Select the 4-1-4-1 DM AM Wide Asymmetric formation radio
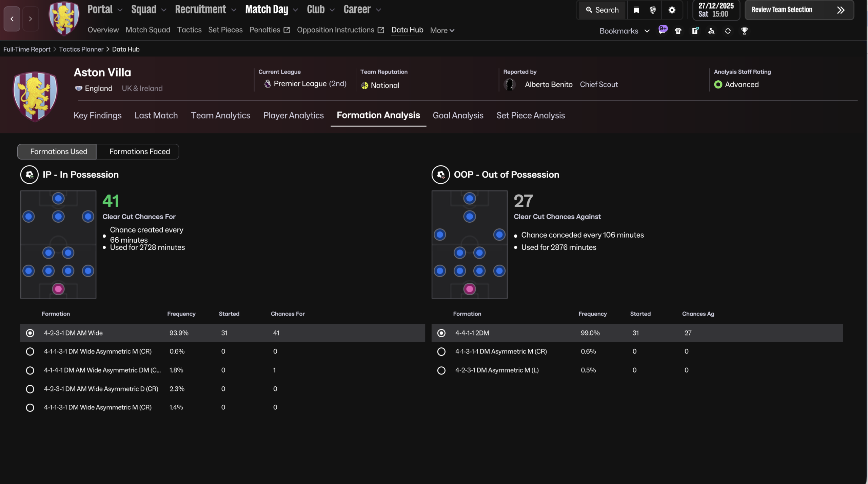The width and height of the screenshot is (868, 484). (30, 370)
